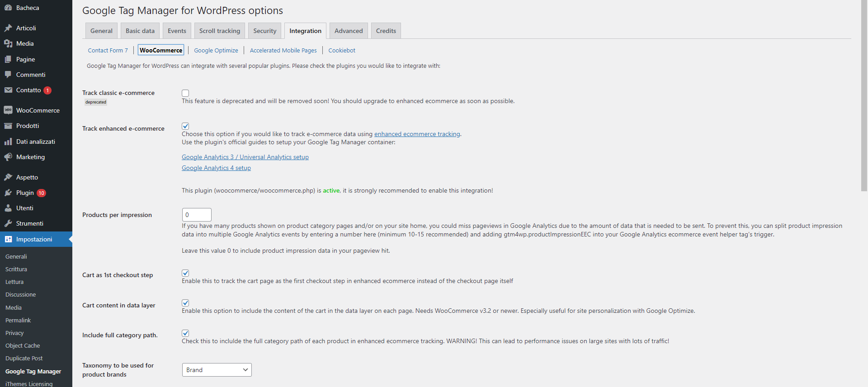This screenshot has width=868, height=387.
Task: Open the Google Analytics 4 setup guide
Action: click(216, 168)
